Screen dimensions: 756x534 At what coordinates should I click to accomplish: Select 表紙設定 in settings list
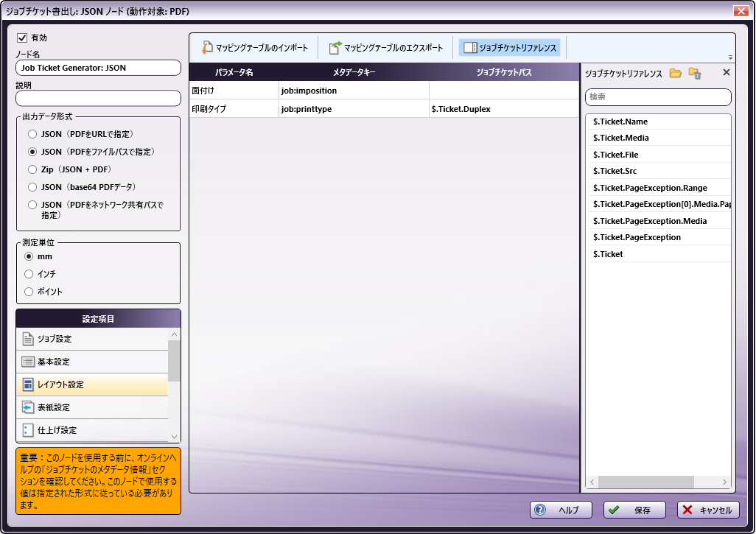(x=92, y=407)
